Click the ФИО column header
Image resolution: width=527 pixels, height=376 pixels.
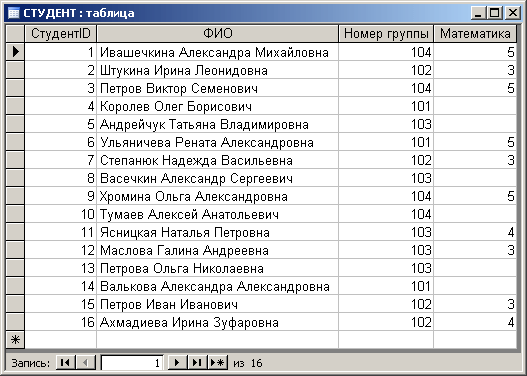(x=217, y=34)
